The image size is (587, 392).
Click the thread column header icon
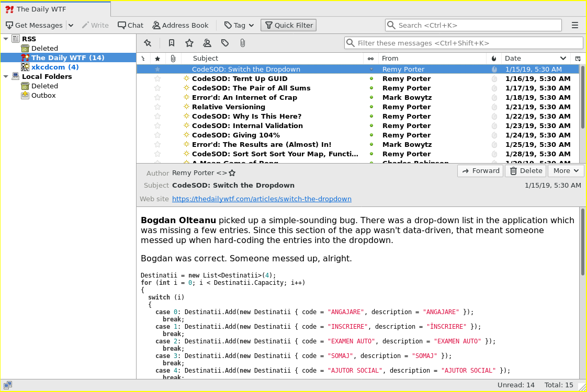coord(143,59)
